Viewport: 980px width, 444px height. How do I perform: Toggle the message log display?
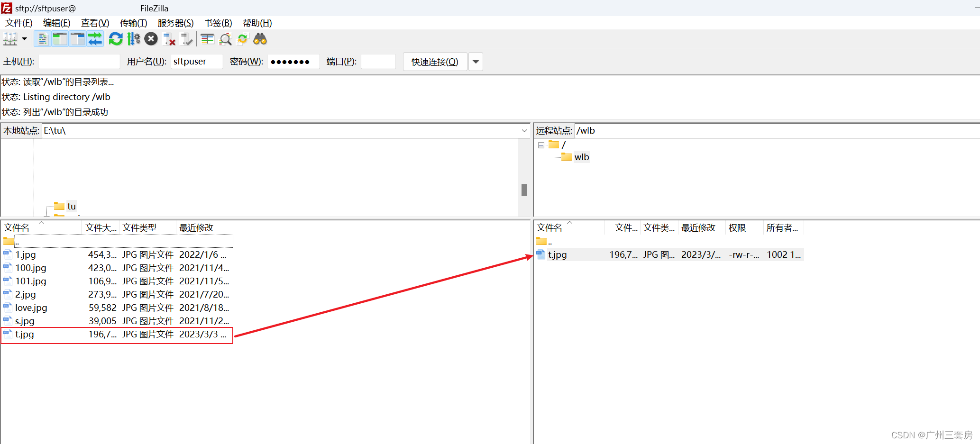(43, 39)
